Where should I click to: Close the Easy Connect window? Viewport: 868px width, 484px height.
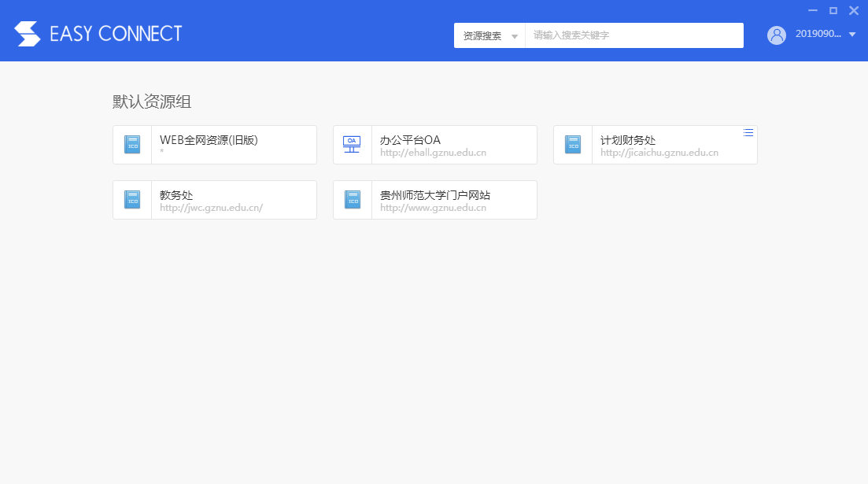[854, 10]
